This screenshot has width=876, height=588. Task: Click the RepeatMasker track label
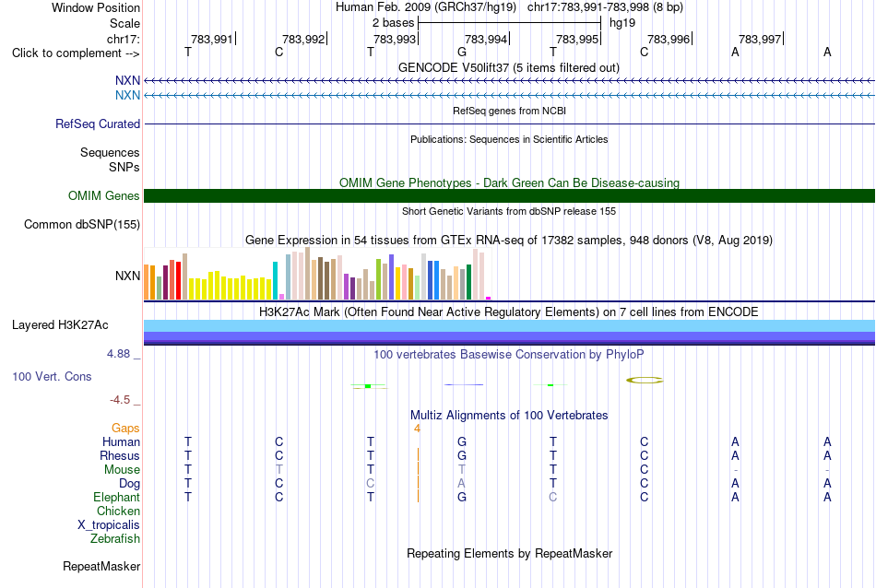101,566
